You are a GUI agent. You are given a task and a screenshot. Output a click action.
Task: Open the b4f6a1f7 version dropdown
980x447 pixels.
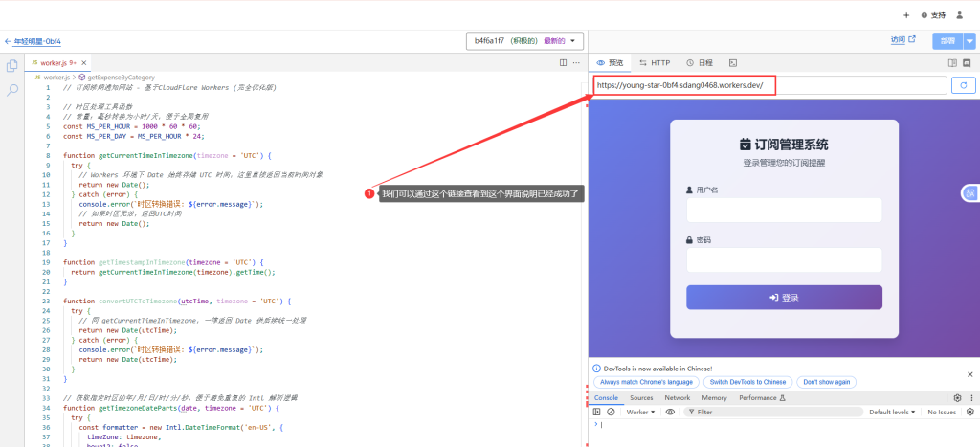point(524,41)
